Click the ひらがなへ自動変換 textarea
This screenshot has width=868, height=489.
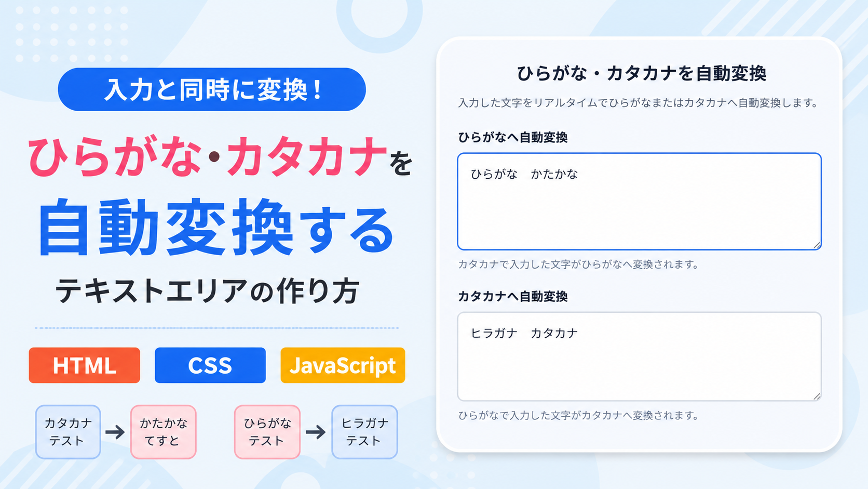(x=639, y=202)
